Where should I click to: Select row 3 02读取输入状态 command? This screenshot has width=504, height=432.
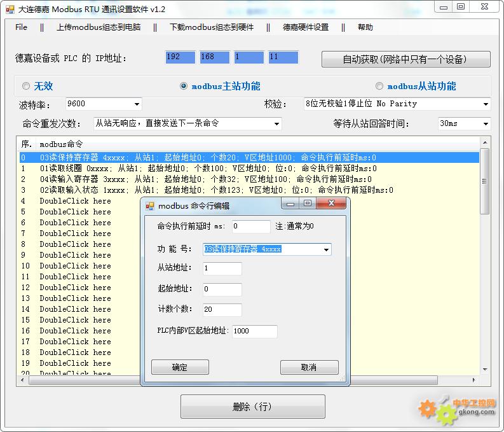249,190
